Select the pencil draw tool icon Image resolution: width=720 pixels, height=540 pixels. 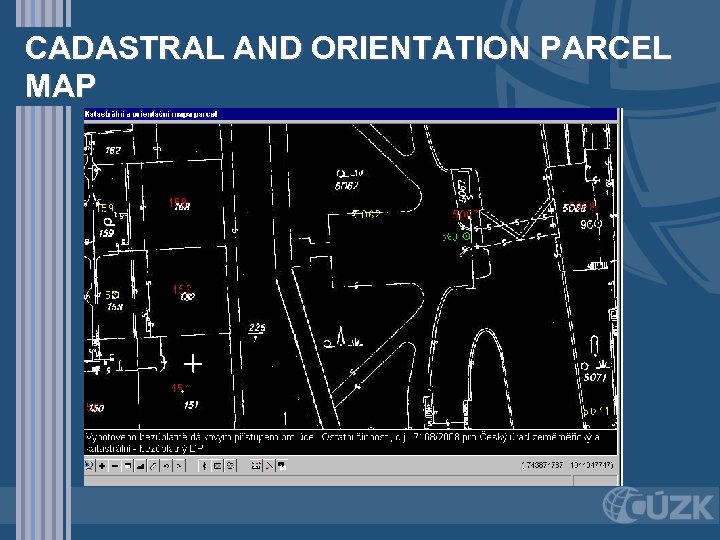click(x=153, y=466)
